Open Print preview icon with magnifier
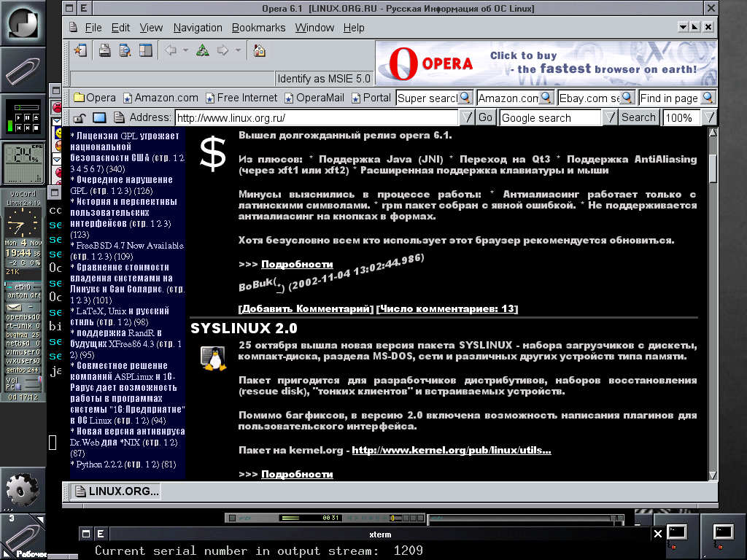 (125, 50)
